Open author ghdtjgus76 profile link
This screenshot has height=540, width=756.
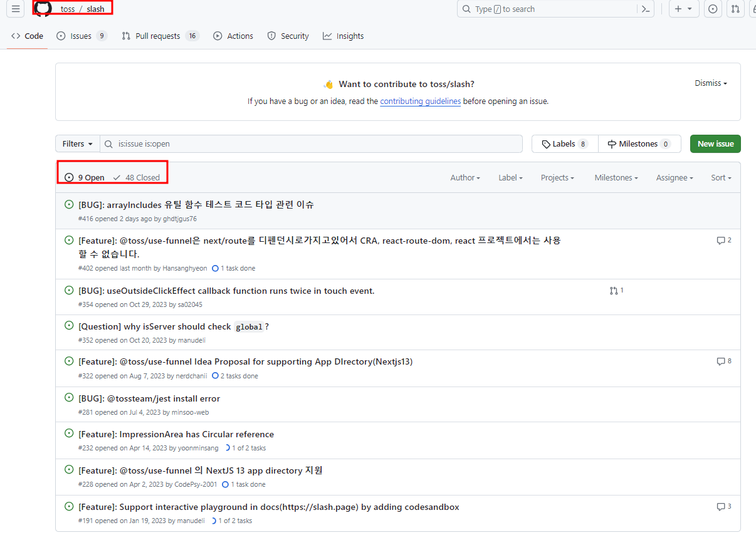pyautogui.click(x=180, y=219)
